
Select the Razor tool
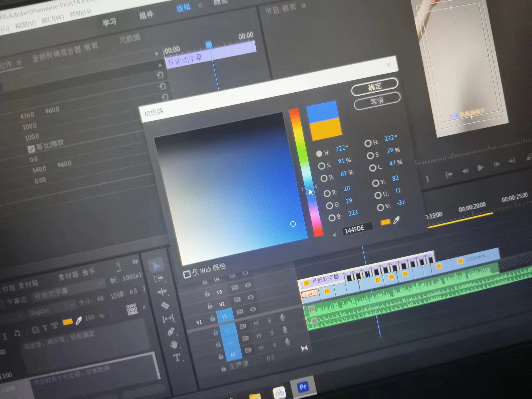point(165,305)
